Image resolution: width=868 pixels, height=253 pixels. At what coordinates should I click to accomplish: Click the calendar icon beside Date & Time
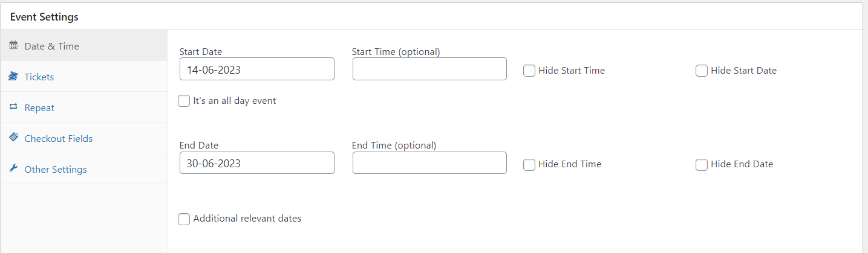(13, 45)
